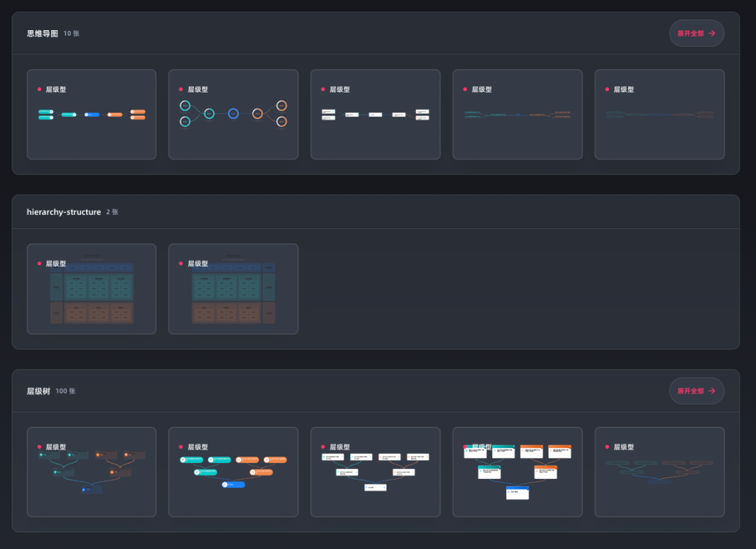Select the faded last 思维导图 template card
This screenshot has height=549, width=756.
pyautogui.click(x=659, y=115)
